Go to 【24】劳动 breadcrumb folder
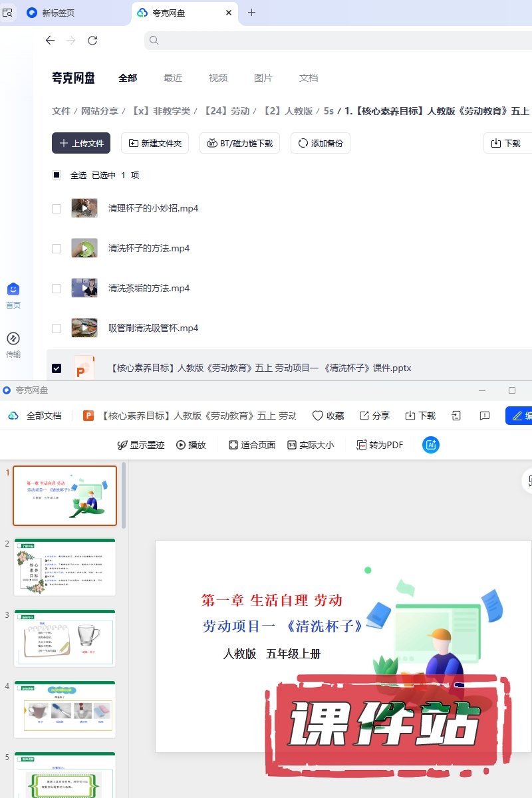532x798 pixels. click(x=225, y=111)
